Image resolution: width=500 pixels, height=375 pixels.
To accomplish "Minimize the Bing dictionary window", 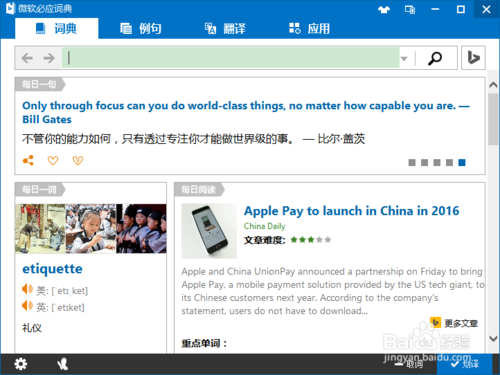I will (435, 9).
